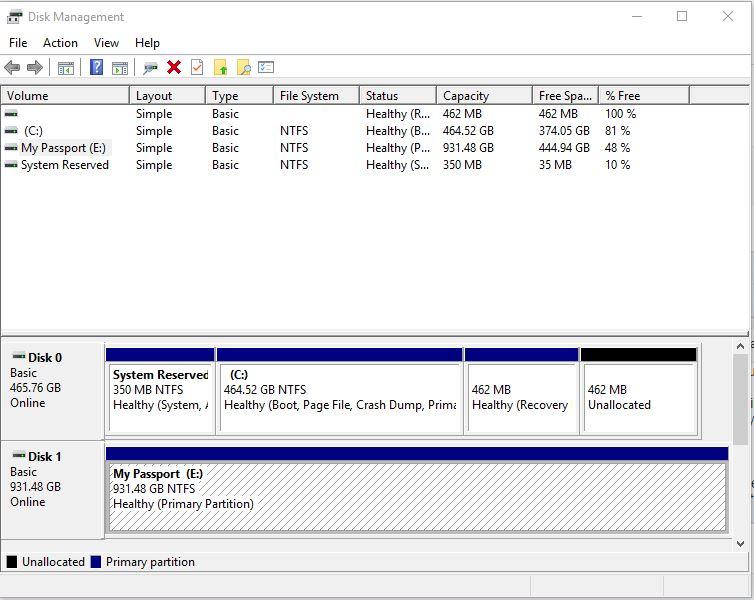This screenshot has height=600, width=754.
Task: Minimize the Disk Management window
Action: (637, 16)
